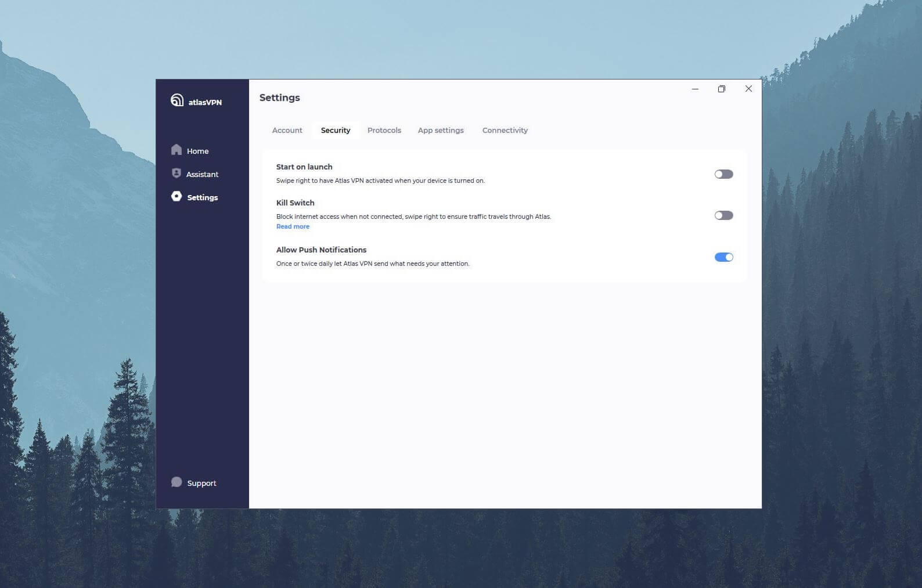Switch to the Account tab

pos(287,130)
